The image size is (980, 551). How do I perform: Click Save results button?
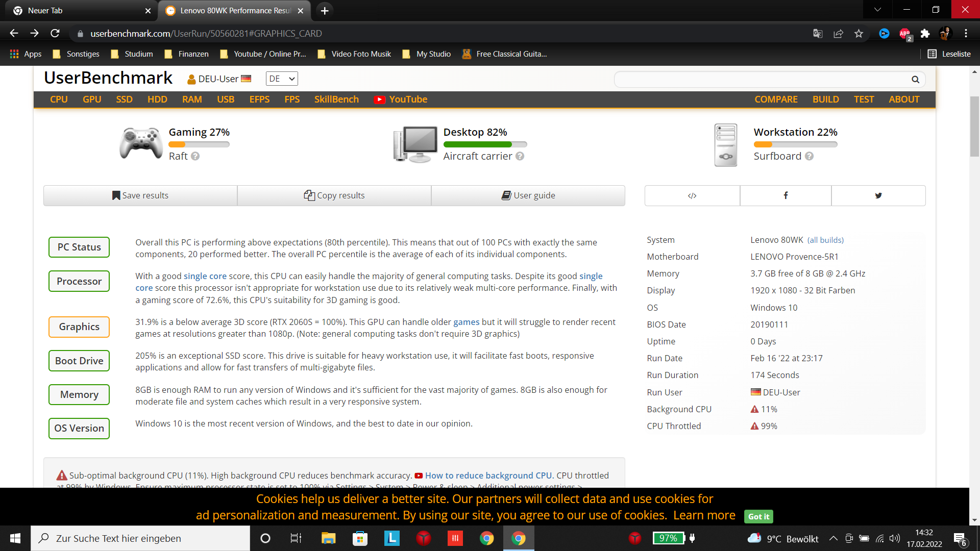(x=140, y=195)
